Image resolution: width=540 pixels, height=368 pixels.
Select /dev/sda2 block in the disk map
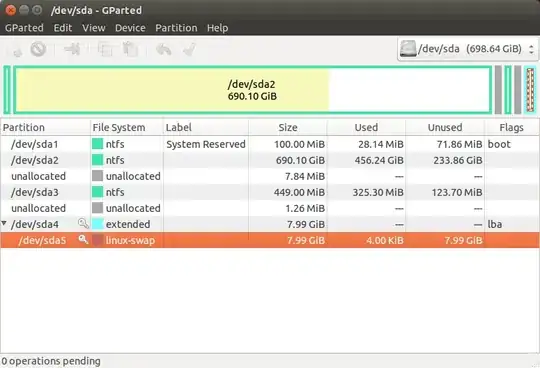tap(252, 90)
